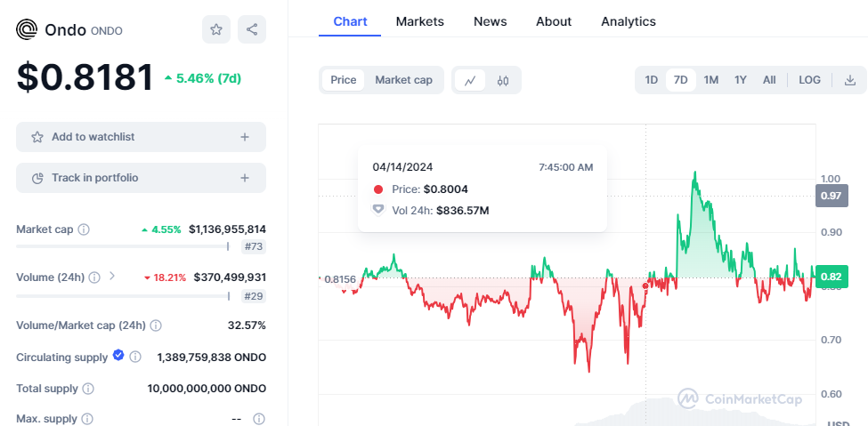This screenshot has height=426, width=868.
Task: Click volume rank #29 badge
Action: [x=254, y=296]
